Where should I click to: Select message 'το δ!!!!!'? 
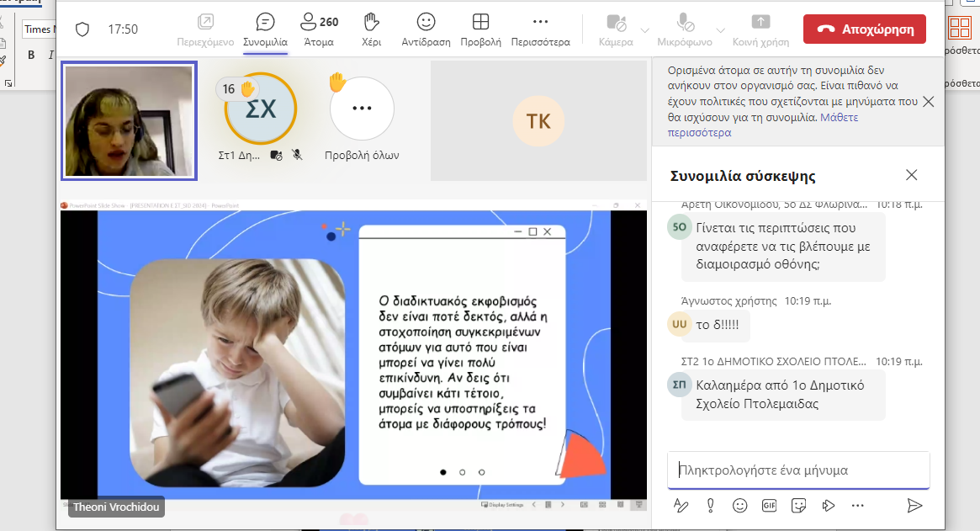[x=717, y=325]
